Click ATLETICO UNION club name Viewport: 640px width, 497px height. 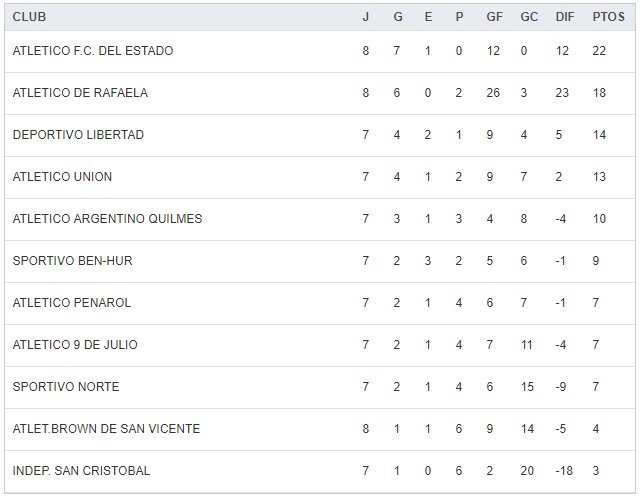pos(62,177)
